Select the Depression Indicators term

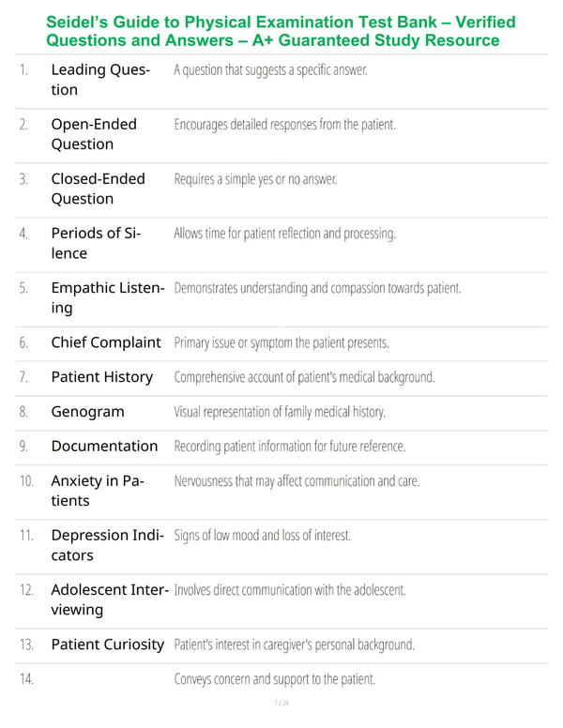pyautogui.click(x=107, y=545)
